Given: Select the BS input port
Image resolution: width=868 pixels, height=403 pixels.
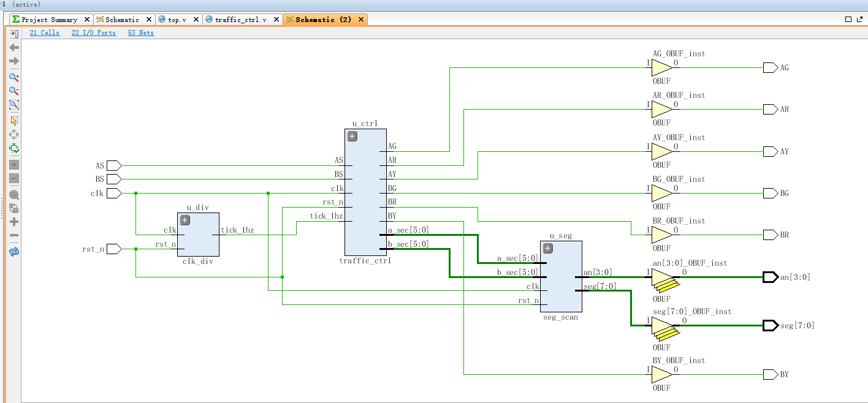Looking at the screenshot, I should click(x=114, y=179).
